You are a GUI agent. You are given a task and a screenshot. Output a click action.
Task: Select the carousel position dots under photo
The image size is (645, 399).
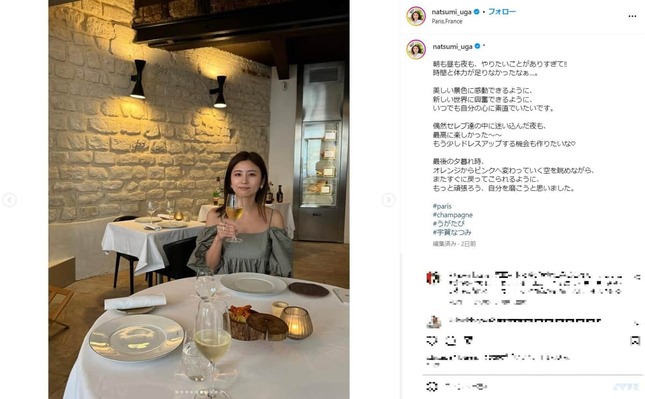pyautogui.click(x=199, y=392)
